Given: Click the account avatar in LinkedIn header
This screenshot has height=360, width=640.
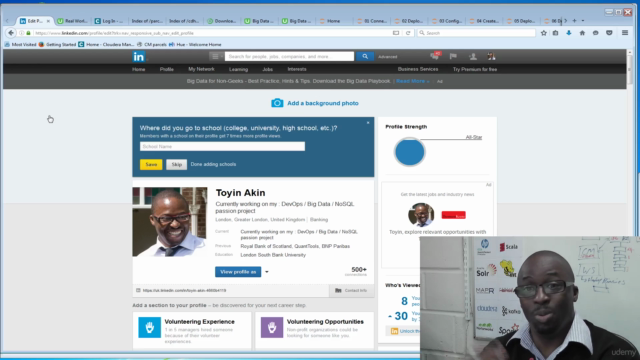Looking at the screenshot, I should 491,56.
